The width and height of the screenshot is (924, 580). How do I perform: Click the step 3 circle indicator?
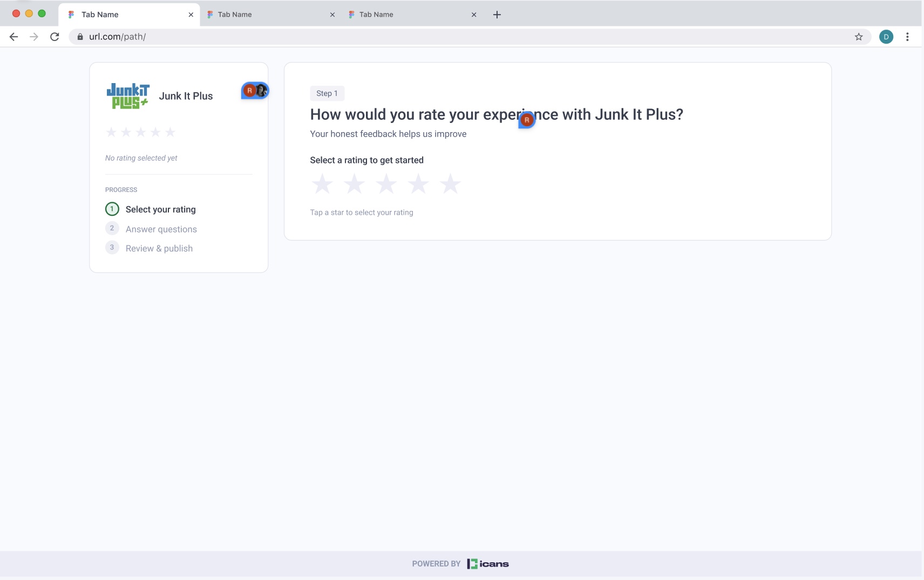(x=112, y=248)
